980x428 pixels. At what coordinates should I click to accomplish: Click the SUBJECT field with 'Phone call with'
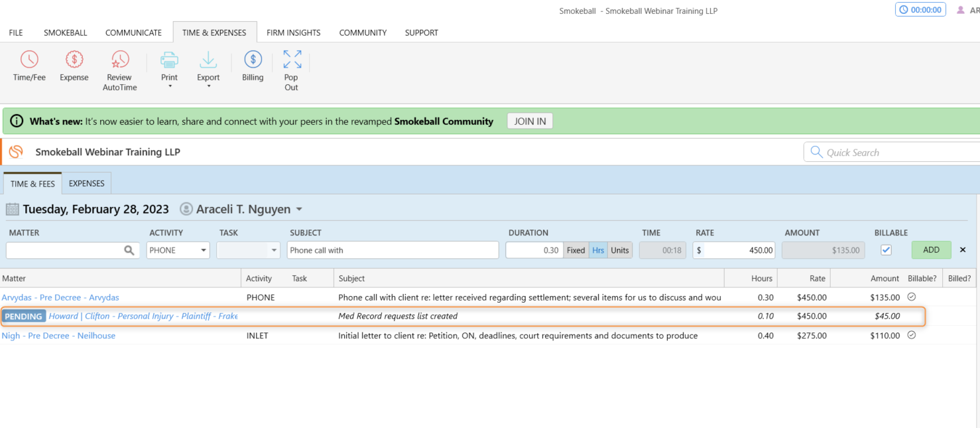pyautogui.click(x=393, y=250)
